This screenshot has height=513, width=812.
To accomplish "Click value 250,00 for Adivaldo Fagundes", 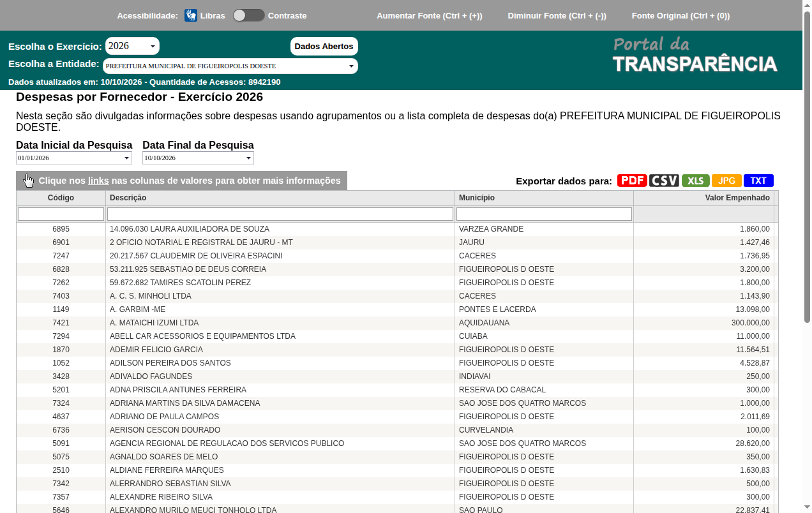I will [758, 376].
